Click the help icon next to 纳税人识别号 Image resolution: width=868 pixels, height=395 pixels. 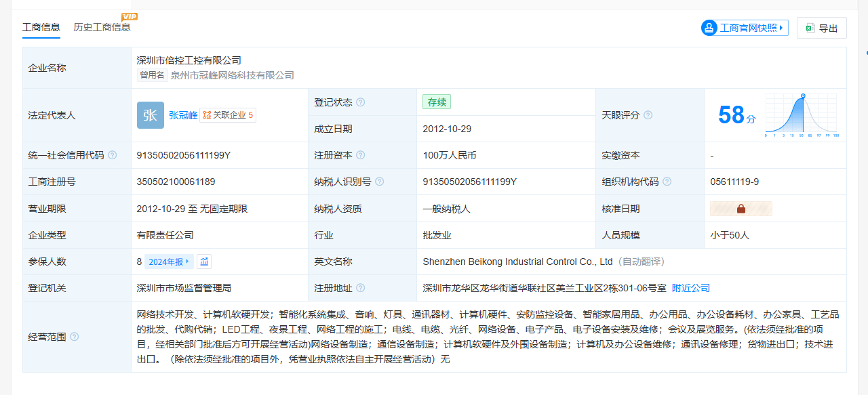(x=380, y=182)
